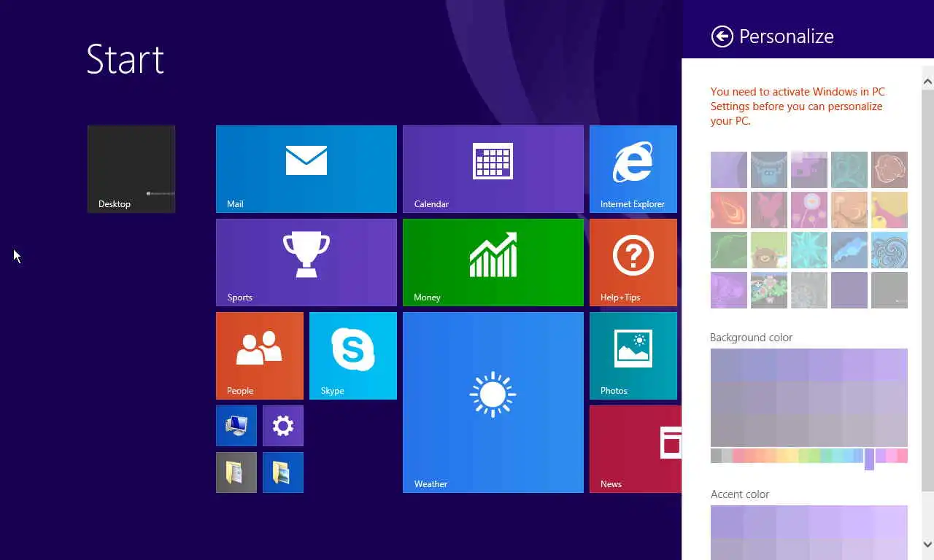934x560 pixels.
Task: Open the Pictures folder tile on blue
Action: (x=283, y=472)
